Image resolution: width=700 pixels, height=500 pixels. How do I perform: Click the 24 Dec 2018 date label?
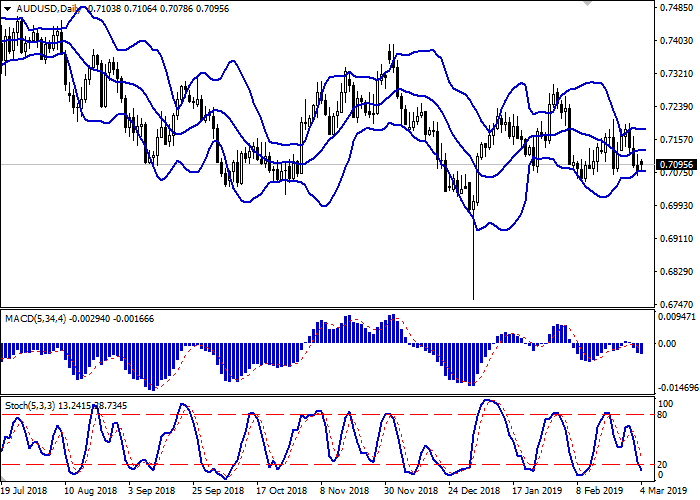(475, 491)
